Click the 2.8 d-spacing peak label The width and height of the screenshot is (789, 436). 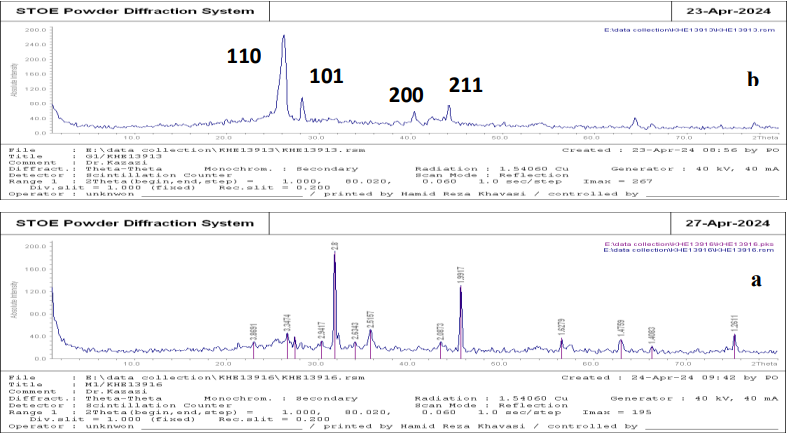pyautogui.click(x=334, y=247)
